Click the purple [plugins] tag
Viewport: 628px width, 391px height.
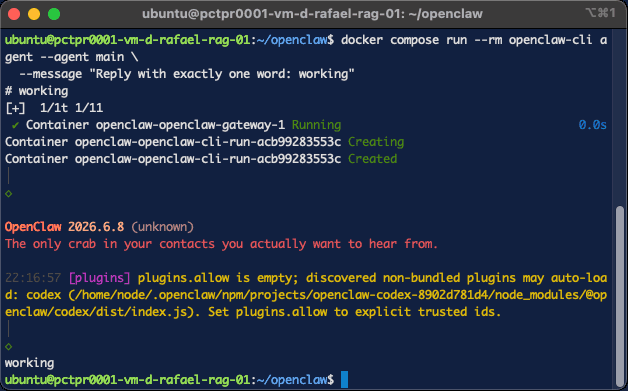[99, 278]
